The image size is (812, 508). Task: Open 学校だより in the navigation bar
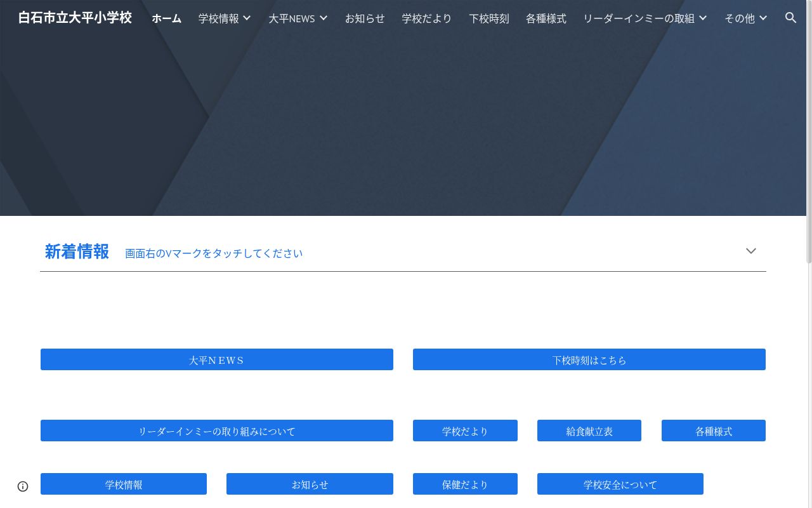coord(427,18)
